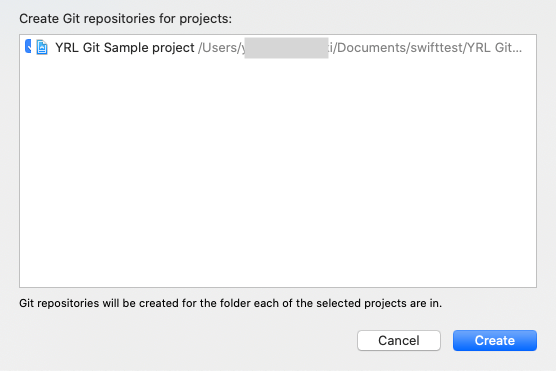The width and height of the screenshot is (556, 371).
Task: Click the 'Git repositories will be created' note
Action: [230, 303]
